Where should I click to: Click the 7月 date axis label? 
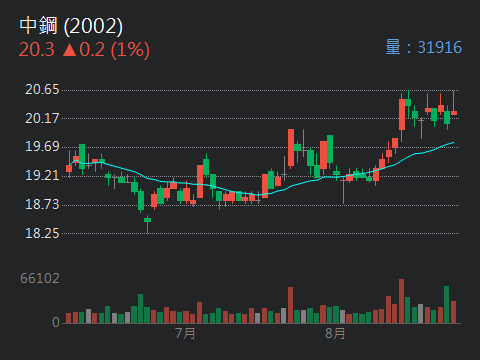[185, 333]
